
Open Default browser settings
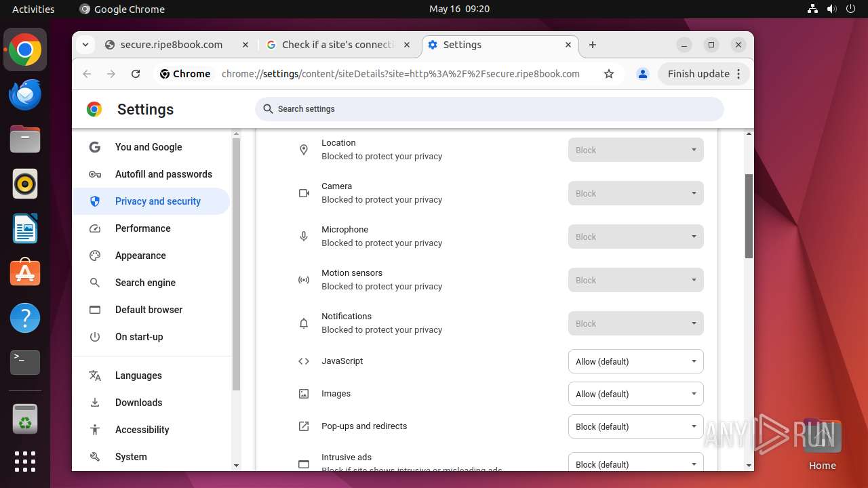151,310
